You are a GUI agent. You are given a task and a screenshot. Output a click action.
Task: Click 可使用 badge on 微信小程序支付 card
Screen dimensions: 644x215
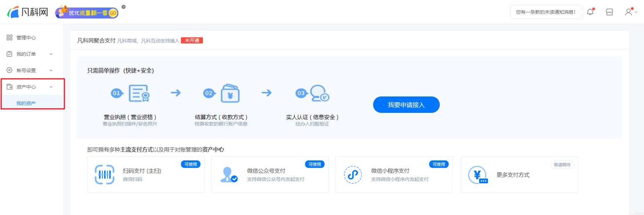click(x=439, y=164)
